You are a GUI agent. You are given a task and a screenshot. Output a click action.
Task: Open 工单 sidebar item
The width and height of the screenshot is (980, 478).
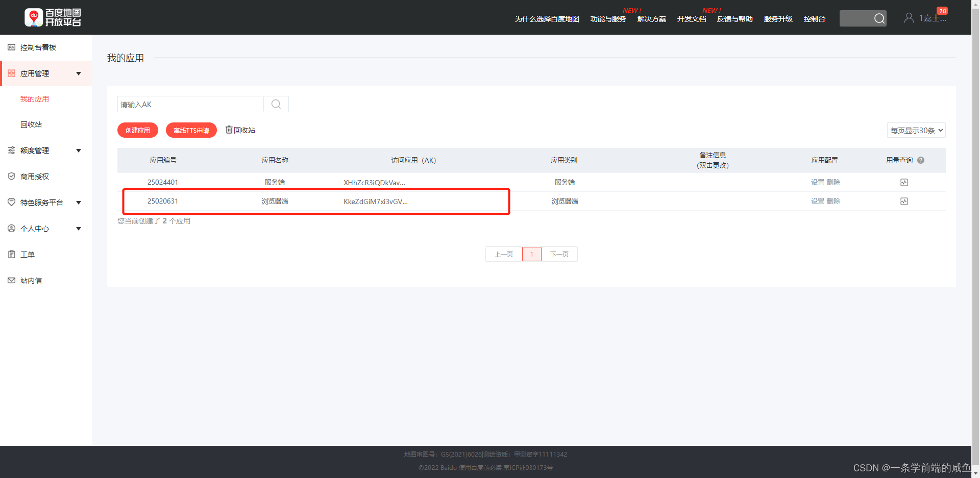tap(28, 255)
